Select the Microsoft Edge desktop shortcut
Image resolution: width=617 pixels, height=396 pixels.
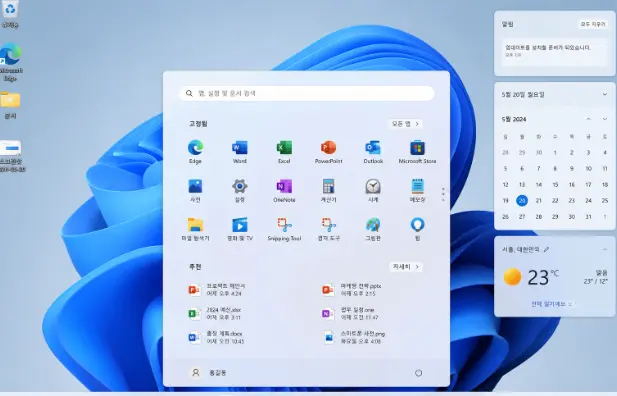point(11,62)
